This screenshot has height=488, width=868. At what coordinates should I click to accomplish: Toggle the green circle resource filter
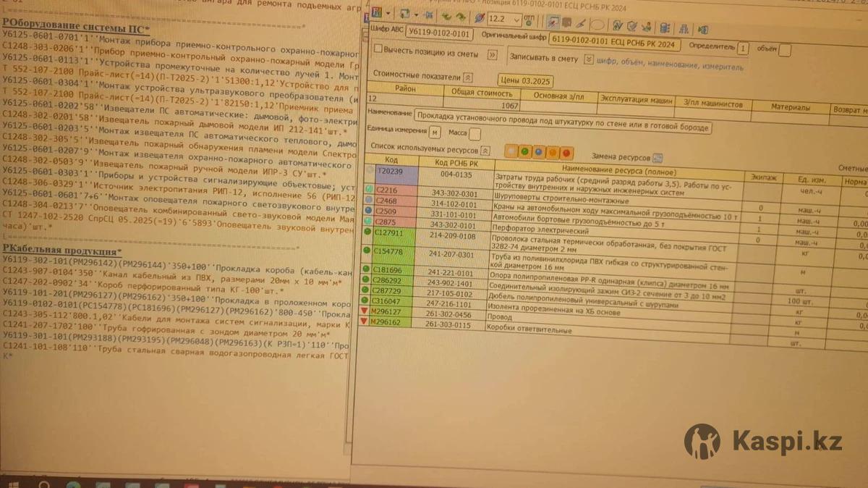(525, 151)
